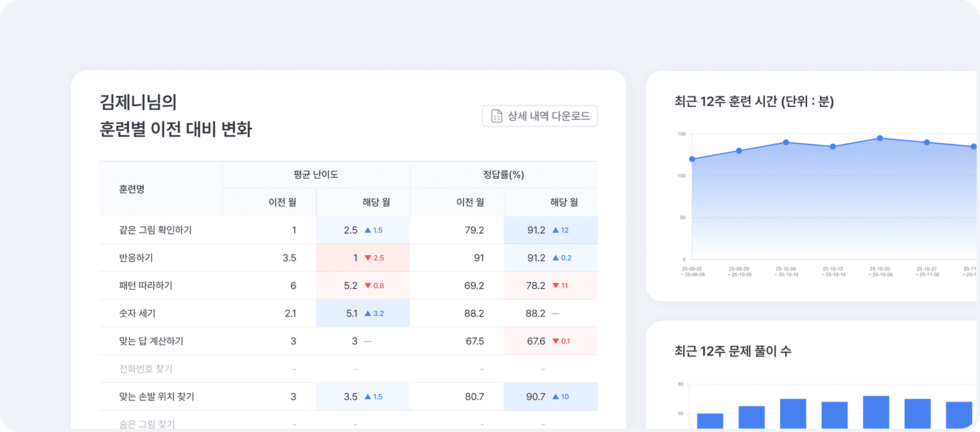Click the 80.7 value in 맞는 손발 위치 찾기 row

[475, 397]
